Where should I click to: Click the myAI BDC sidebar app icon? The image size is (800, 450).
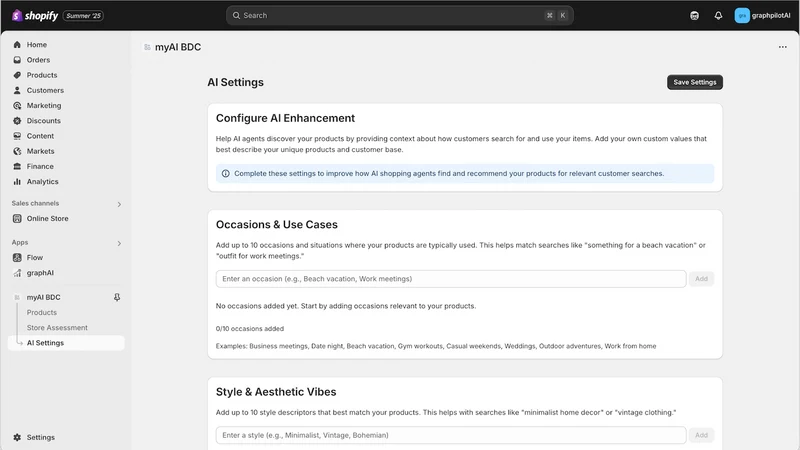(x=17, y=297)
